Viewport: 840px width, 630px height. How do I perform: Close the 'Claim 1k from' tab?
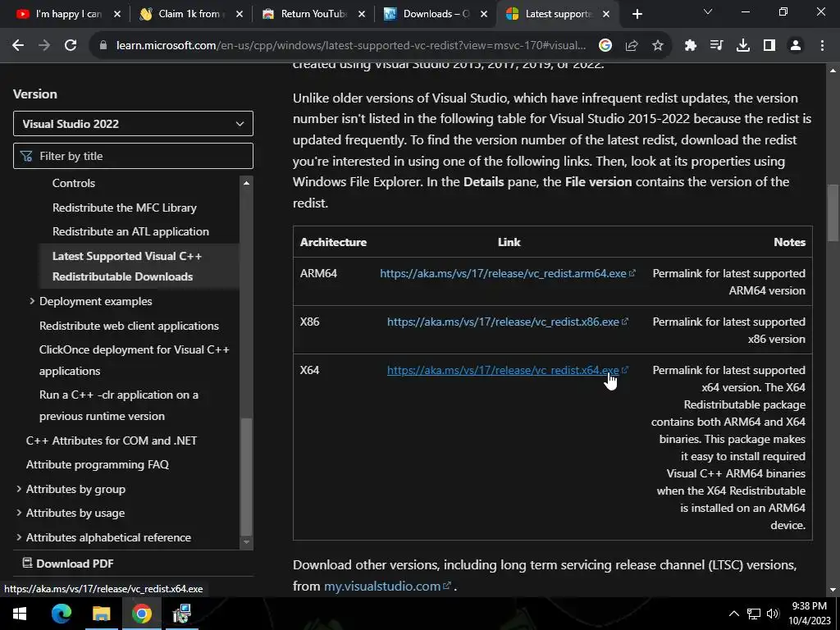pyautogui.click(x=240, y=15)
